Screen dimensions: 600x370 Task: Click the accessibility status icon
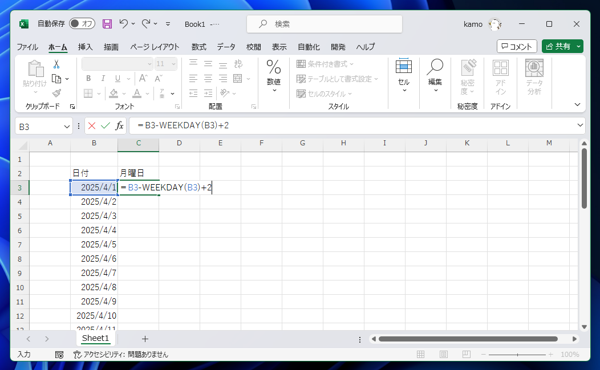pos(77,355)
